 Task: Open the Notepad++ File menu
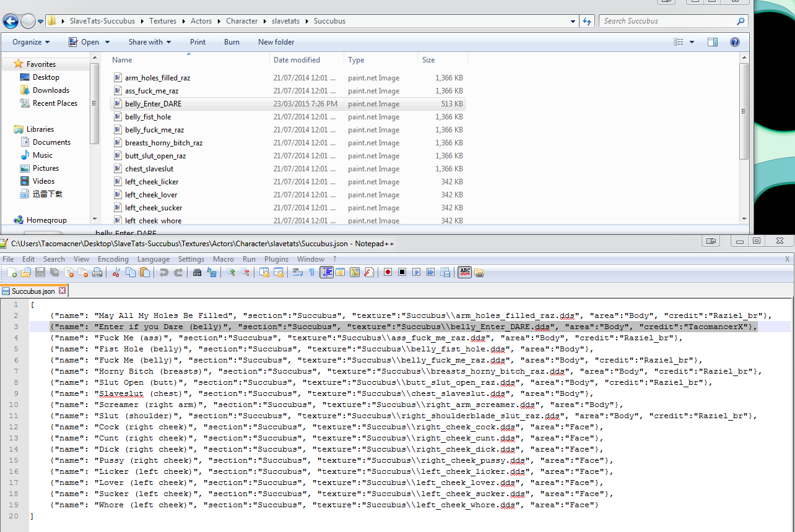pyautogui.click(x=8, y=259)
